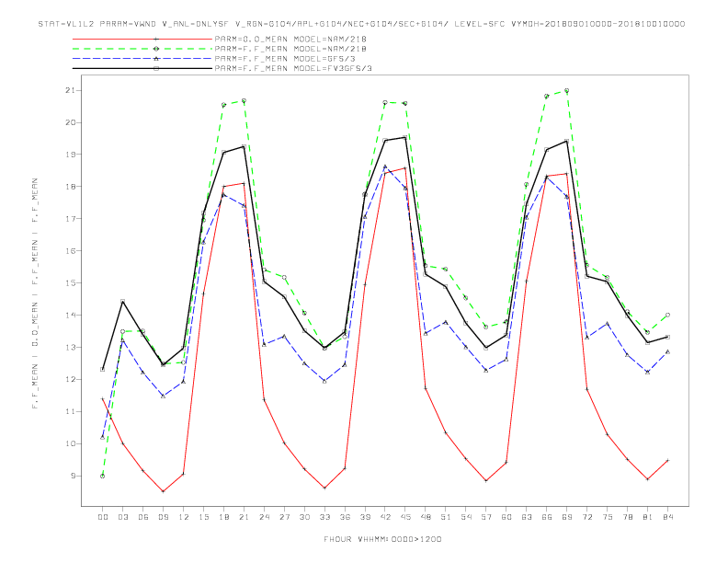Click red observed minimum marker at hour 09
Image resolution: width=728 pixels, height=563 pixels.
pyautogui.click(x=163, y=491)
